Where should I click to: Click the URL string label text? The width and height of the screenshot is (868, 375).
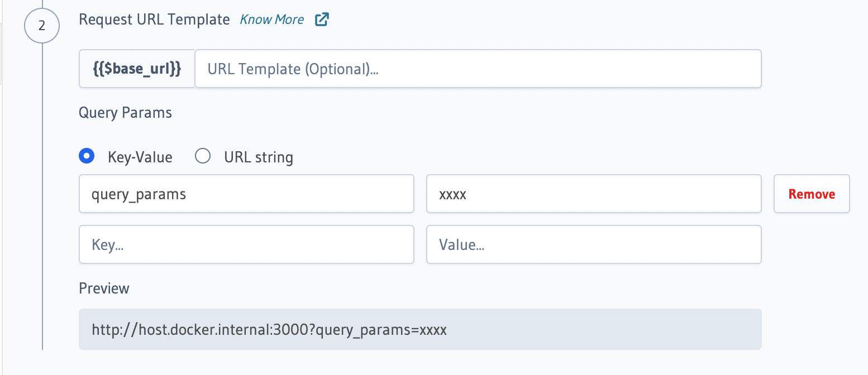pyautogui.click(x=258, y=157)
